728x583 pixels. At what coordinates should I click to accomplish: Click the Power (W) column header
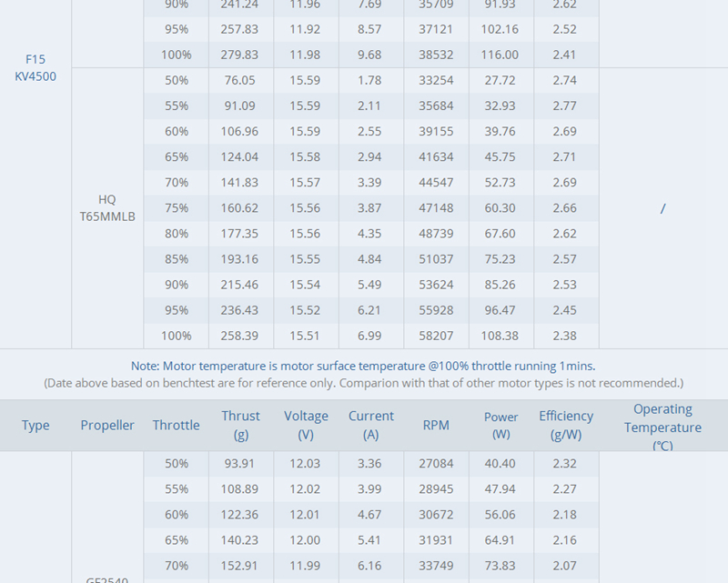point(500,426)
